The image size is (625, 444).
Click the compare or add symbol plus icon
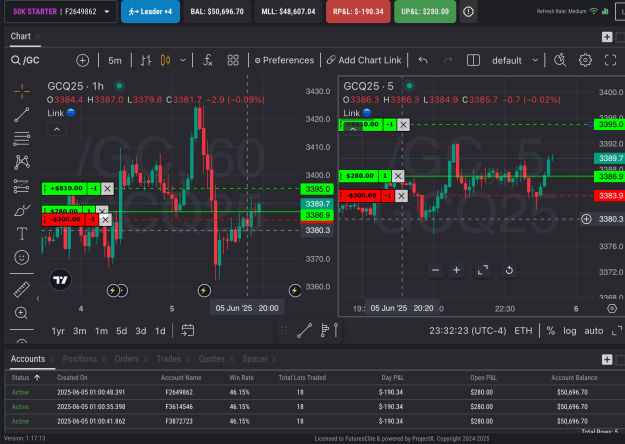pyautogui.click(x=83, y=61)
